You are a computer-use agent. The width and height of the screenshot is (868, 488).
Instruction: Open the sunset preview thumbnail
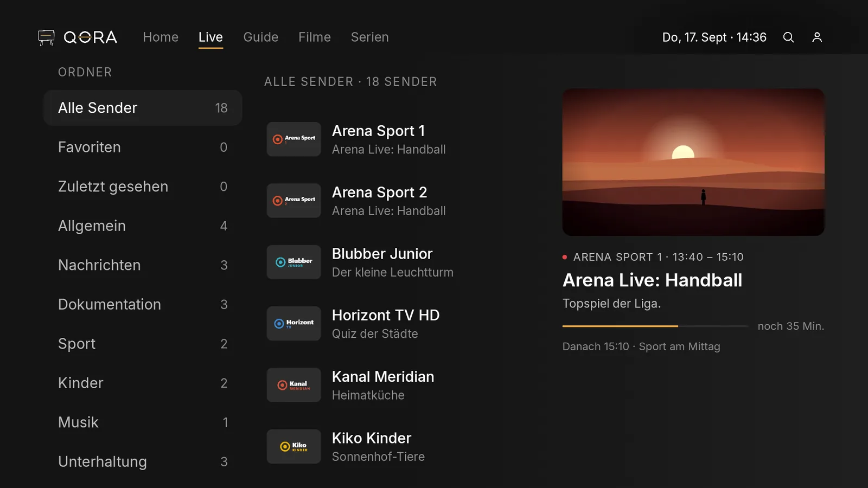693,162
